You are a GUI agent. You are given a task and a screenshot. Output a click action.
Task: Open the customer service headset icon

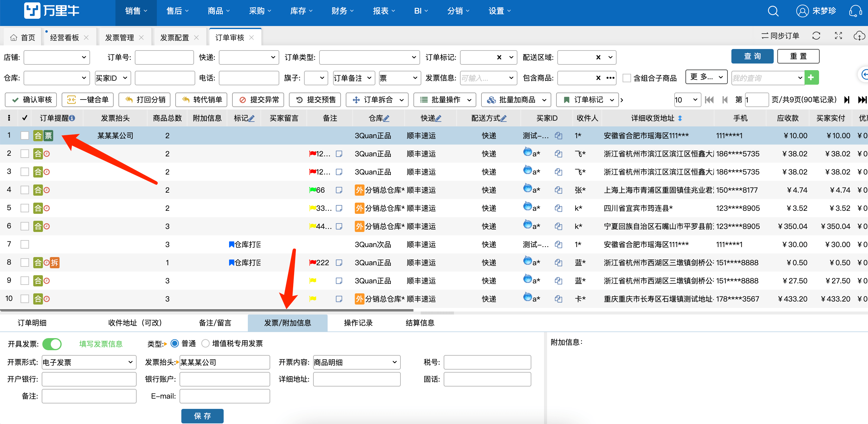pos(856,11)
